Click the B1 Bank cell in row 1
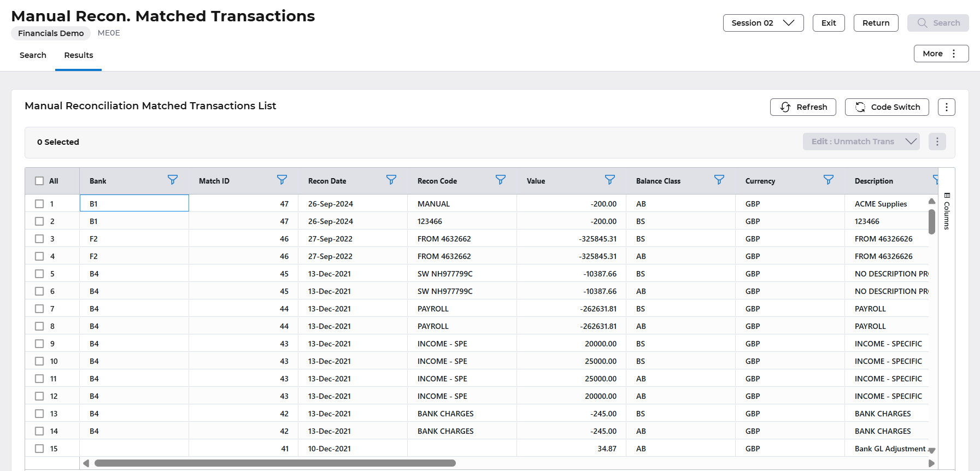 [x=134, y=204]
